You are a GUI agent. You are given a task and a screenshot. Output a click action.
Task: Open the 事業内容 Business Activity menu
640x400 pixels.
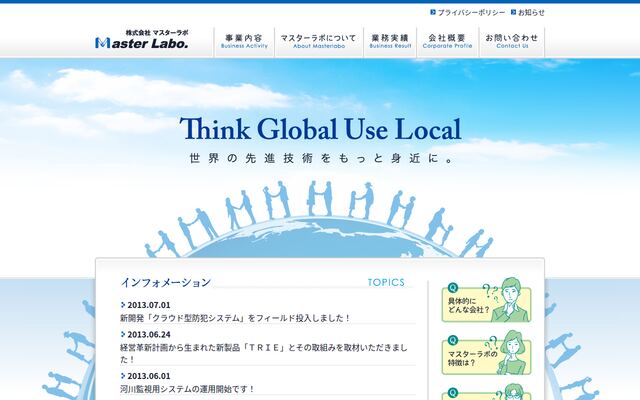(244, 42)
